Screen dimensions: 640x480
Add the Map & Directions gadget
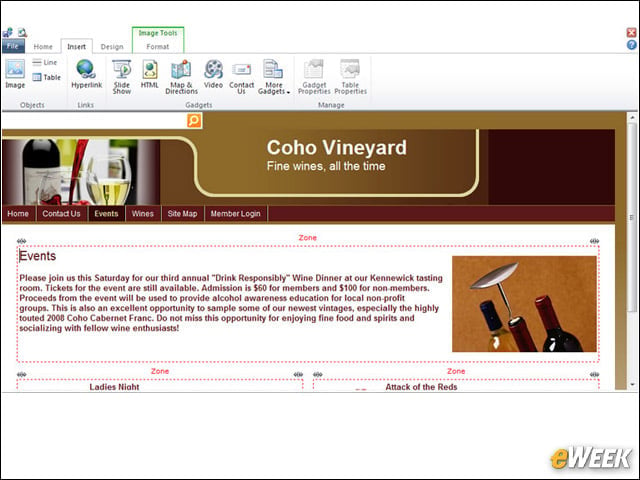[x=181, y=77]
